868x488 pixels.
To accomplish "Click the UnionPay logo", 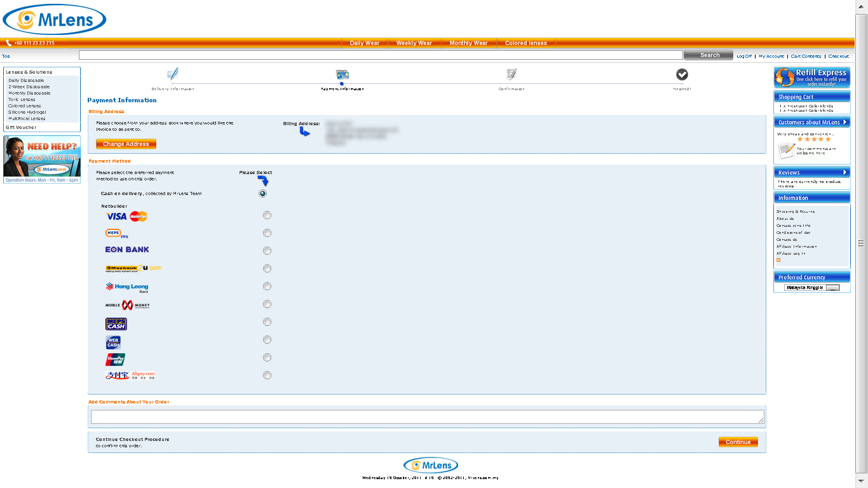I will point(116,360).
